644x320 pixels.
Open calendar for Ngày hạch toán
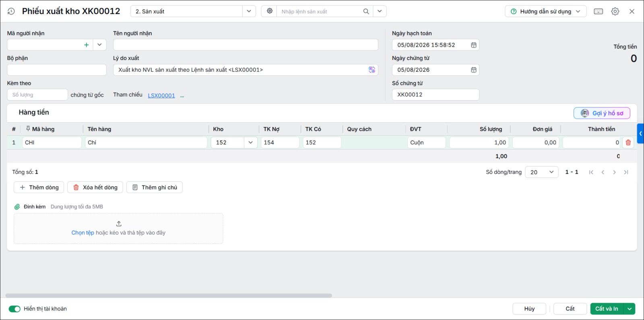coord(474,45)
